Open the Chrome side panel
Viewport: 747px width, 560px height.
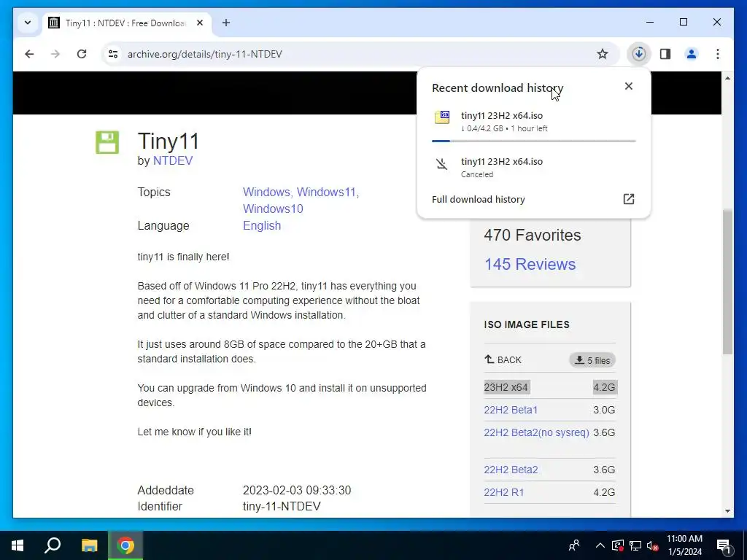pyautogui.click(x=665, y=54)
